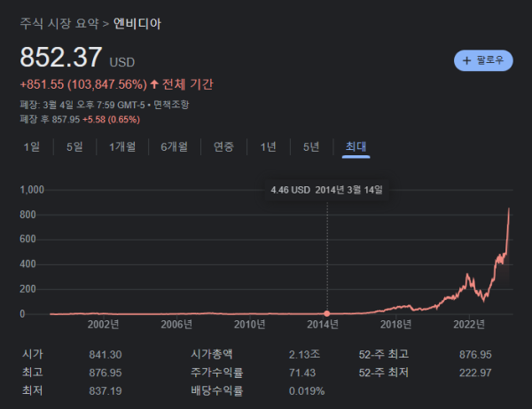This screenshot has height=409, width=532.
Task: Click the 2018년 x-axis label
Action: tap(396, 325)
